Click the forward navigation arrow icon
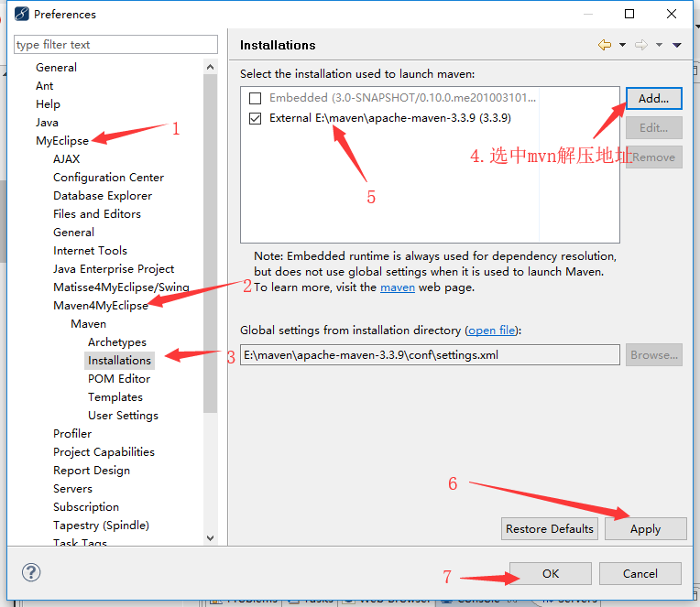 coord(641,45)
